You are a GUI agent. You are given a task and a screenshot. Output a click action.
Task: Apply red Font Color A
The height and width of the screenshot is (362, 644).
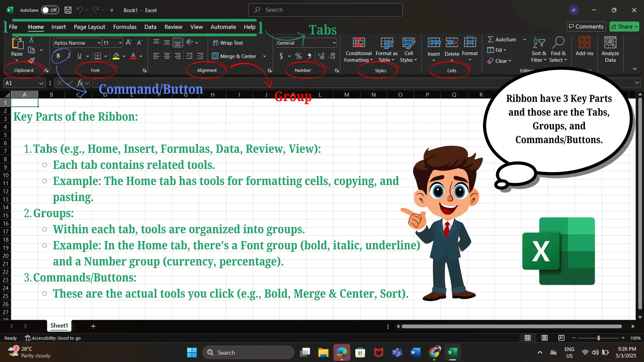coord(133,56)
